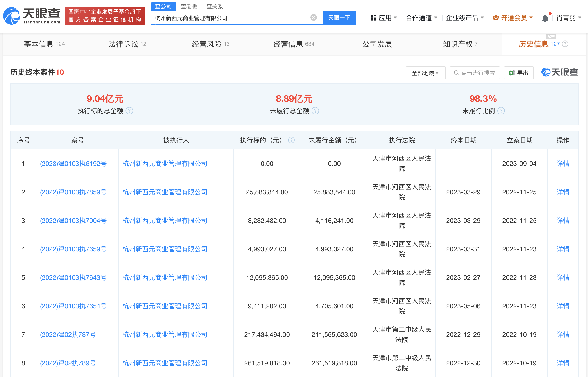The image size is (588, 377).
Task: Click help icon next to 未履行比例
Action: click(x=501, y=111)
